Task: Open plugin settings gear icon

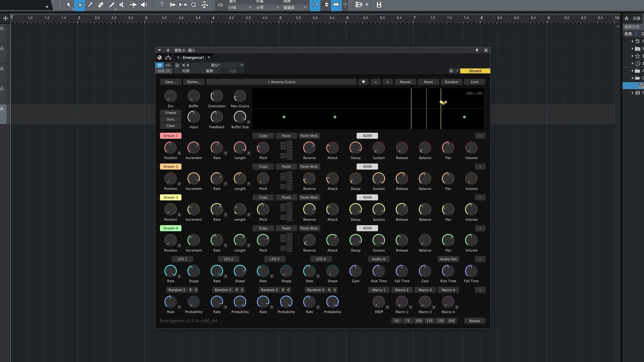Action: (x=451, y=71)
